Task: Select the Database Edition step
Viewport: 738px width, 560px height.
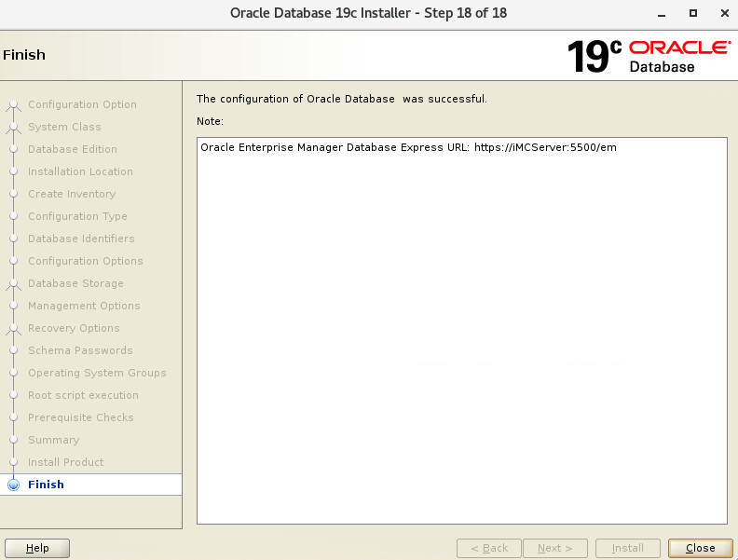Action: (73, 149)
